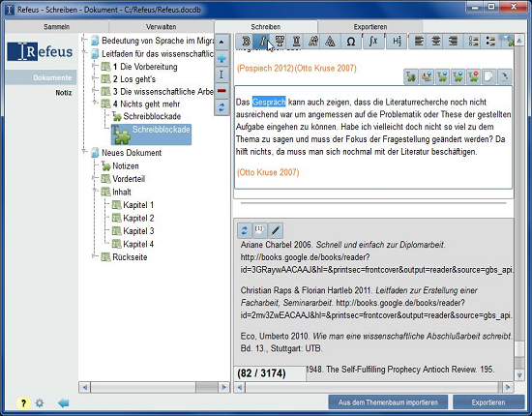Toggle the bulleted list

point(490,42)
